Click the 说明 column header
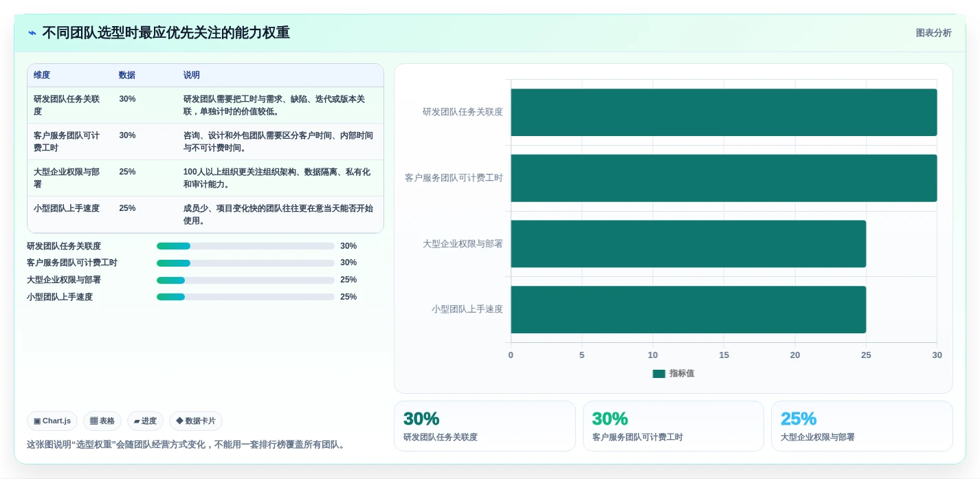Viewport: 980px width, 479px height. pos(192,75)
